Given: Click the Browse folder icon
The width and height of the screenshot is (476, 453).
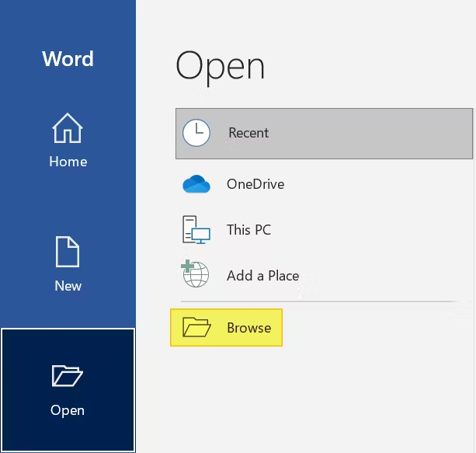Looking at the screenshot, I should (196, 328).
